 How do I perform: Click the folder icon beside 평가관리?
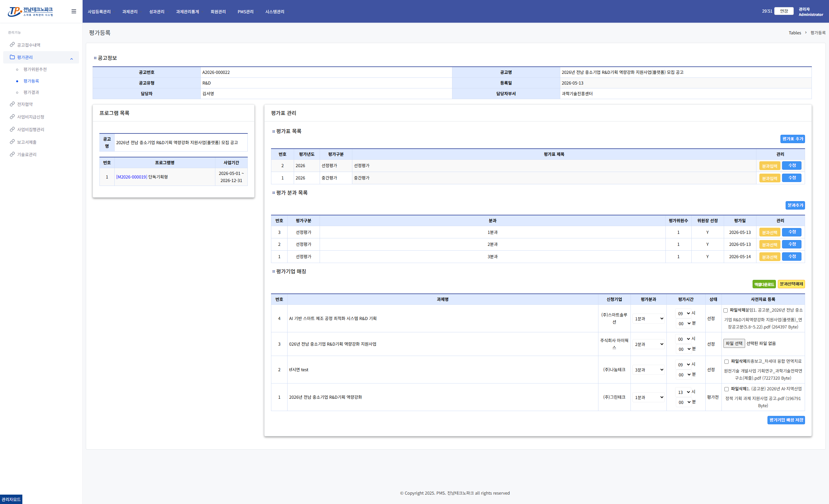(x=12, y=57)
